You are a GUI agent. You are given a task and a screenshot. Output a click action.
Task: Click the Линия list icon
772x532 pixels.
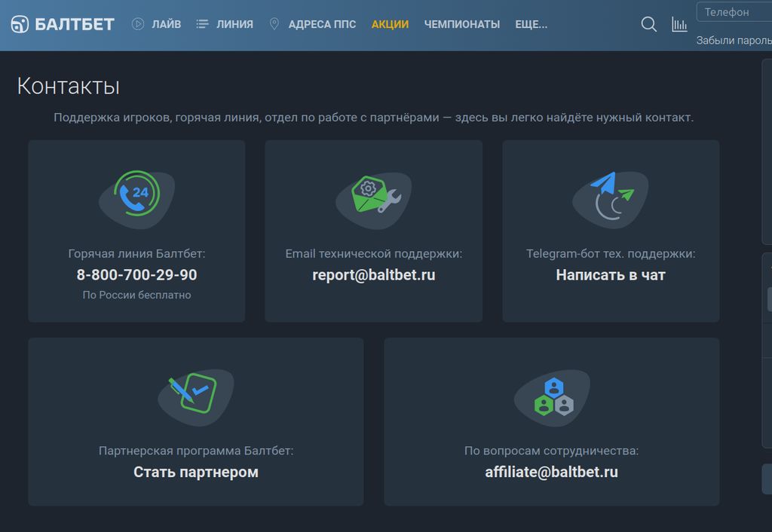(202, 23)
